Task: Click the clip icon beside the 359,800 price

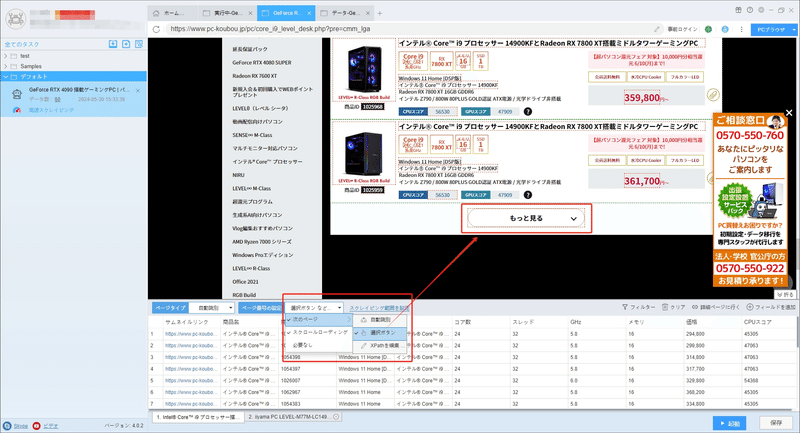Action: (x=713, y=95)
